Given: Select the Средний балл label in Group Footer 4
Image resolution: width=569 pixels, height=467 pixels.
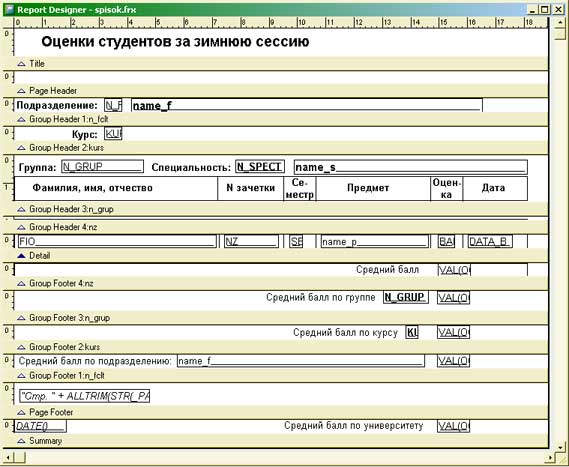Looking at the screenshot, I should coord(387,270).
